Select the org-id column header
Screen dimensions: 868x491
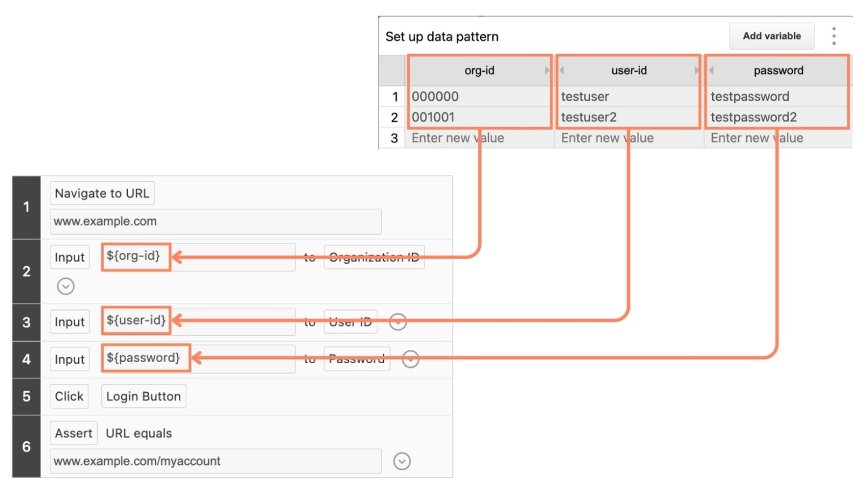point(479,71)
